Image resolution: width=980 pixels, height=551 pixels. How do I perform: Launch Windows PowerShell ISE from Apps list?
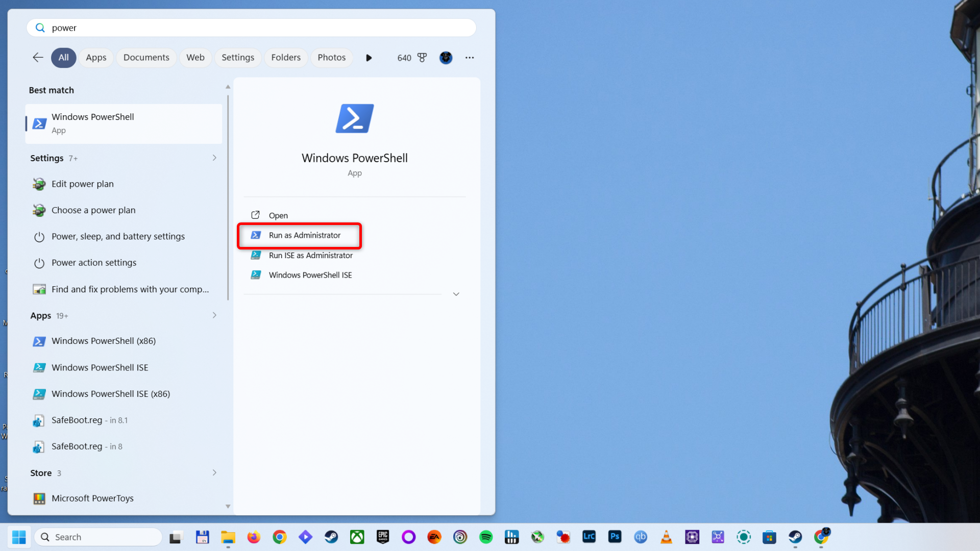coord(124,367)
